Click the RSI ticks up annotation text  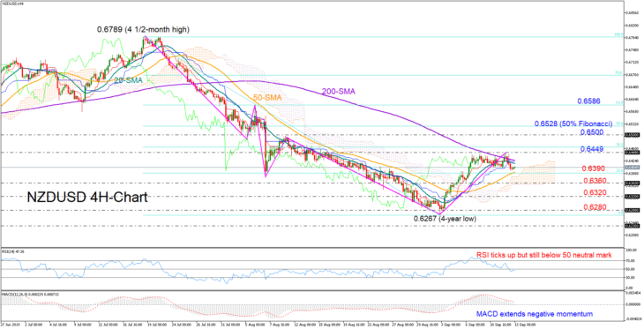point(544,255)
